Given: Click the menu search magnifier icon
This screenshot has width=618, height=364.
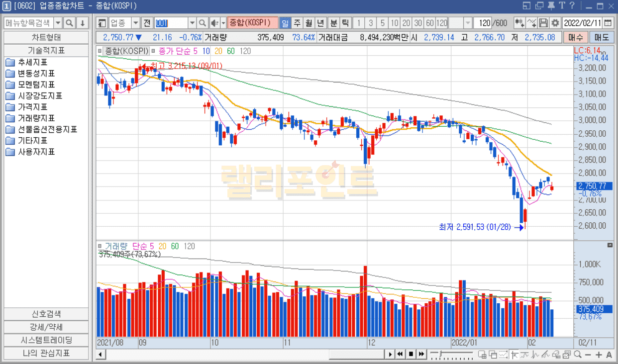Looking at the screenshot, I should point(69,23).
